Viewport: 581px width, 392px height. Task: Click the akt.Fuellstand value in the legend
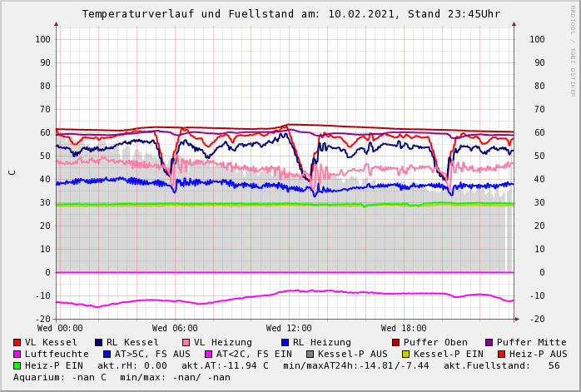click(x=554, y=365)
